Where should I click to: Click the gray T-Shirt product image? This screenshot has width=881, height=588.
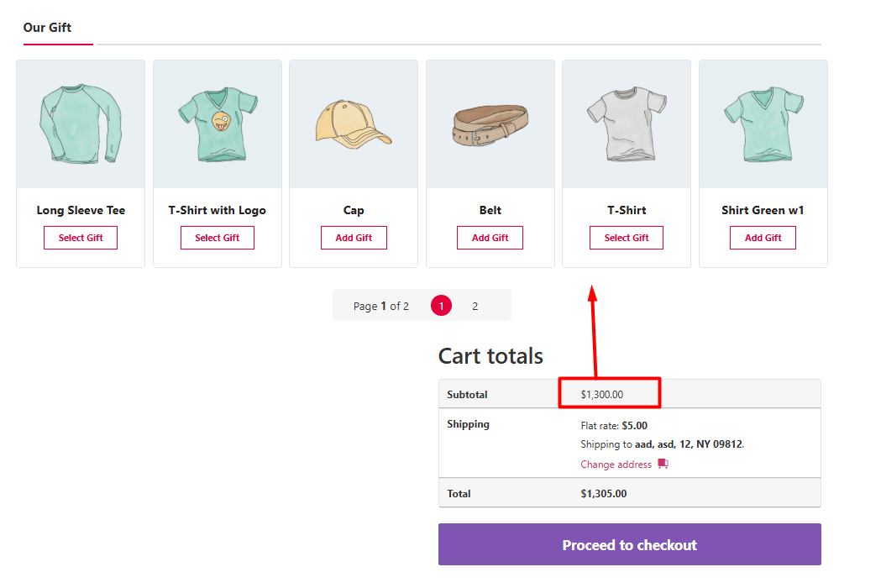pos(627,124)
